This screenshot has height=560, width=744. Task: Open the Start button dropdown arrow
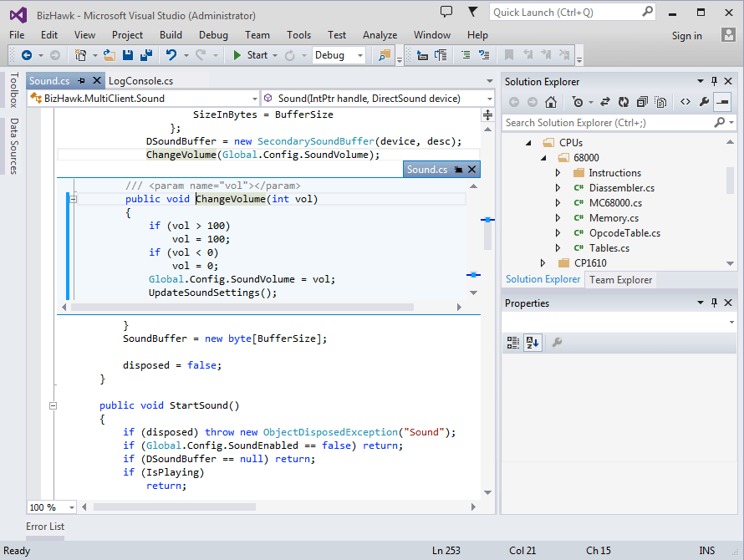click(x=275, y=55)
